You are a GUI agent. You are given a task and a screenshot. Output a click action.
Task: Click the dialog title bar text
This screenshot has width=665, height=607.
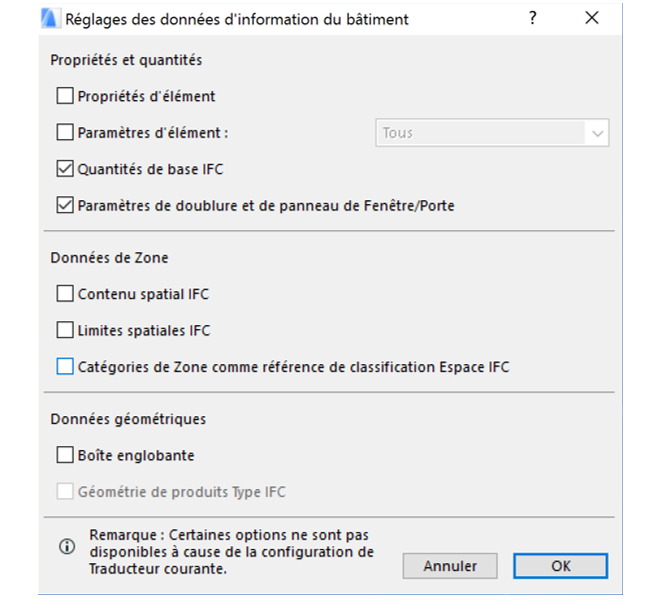point(237,20)
